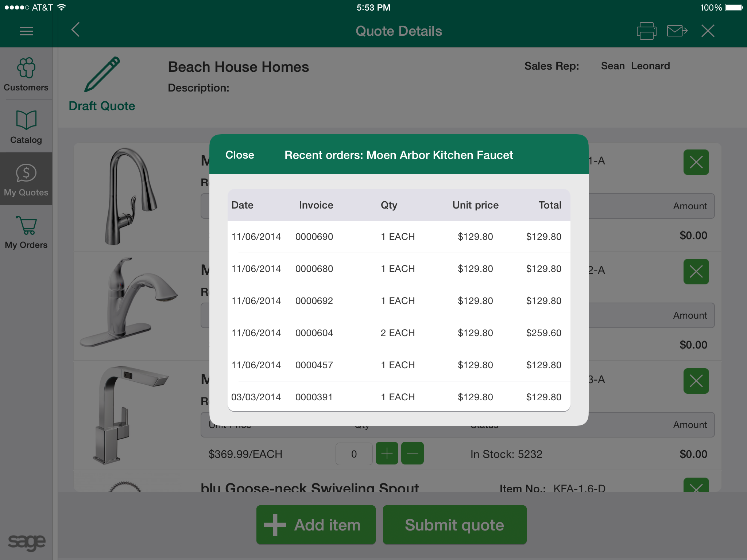View My Quotes
The height and width of the screenshot is (560, 747).
(26, 179)
